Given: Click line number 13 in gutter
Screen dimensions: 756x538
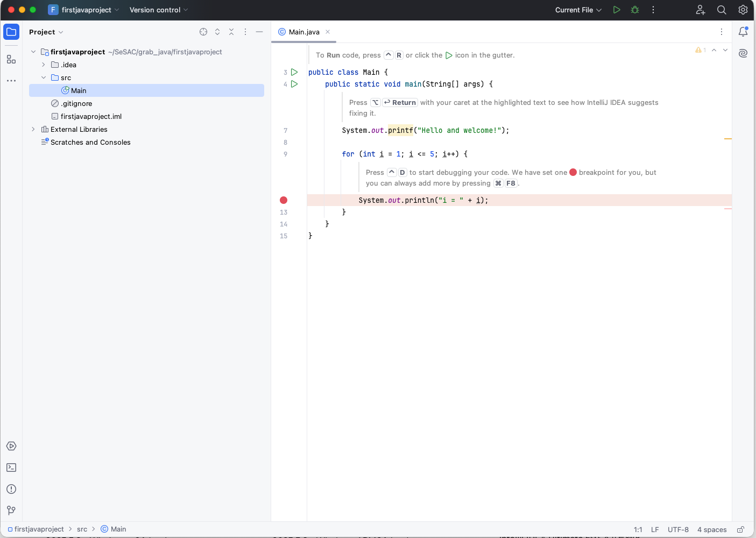Looking at the screenshot, I should click(x=284, y=212).
